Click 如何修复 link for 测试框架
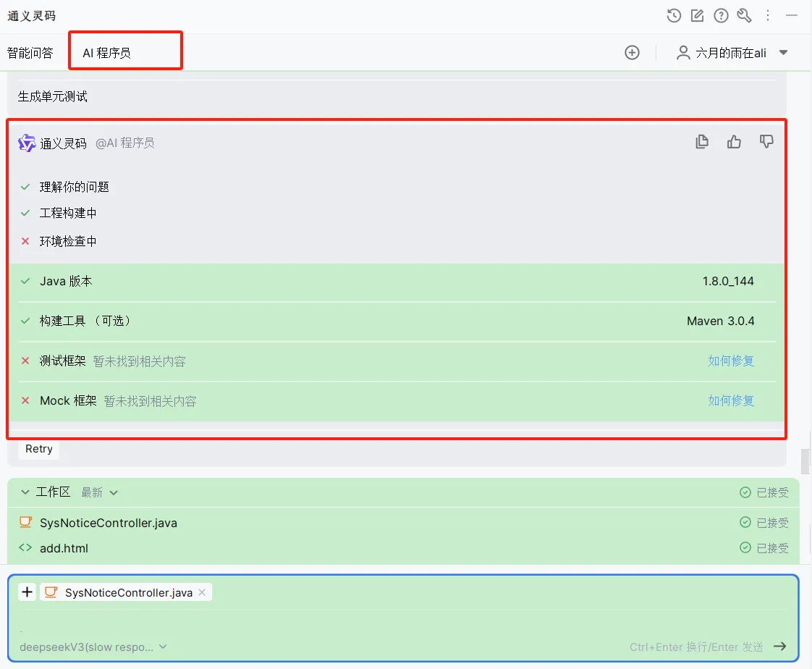812x669 pixels. pos(731,361)
